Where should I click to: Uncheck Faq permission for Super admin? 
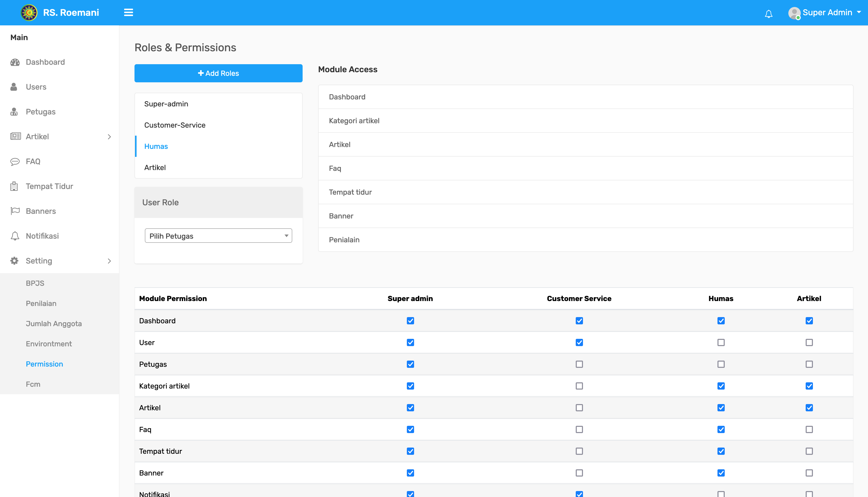click(x=410, y=429)
